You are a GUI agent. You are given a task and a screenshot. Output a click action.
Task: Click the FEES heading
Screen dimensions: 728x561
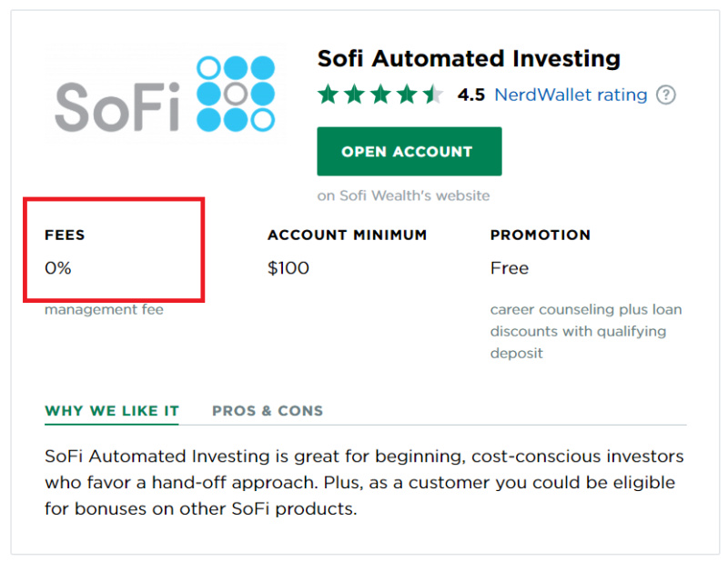coord(65,235)
